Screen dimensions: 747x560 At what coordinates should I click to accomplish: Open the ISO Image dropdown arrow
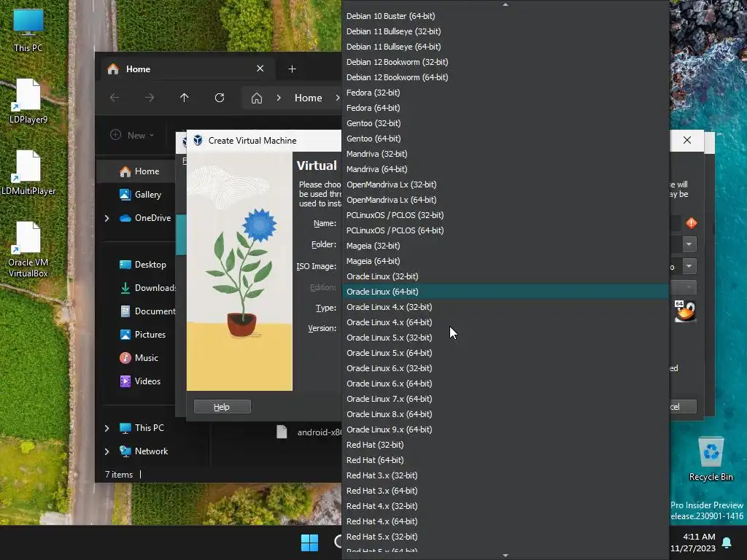pos(689,266)
